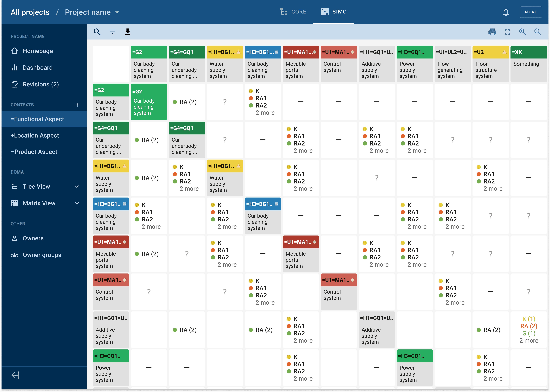Open Revisions (2) in sidebar
Viewport: 550px width, 392px height.
pyautogui.click(x=41, y=84)
